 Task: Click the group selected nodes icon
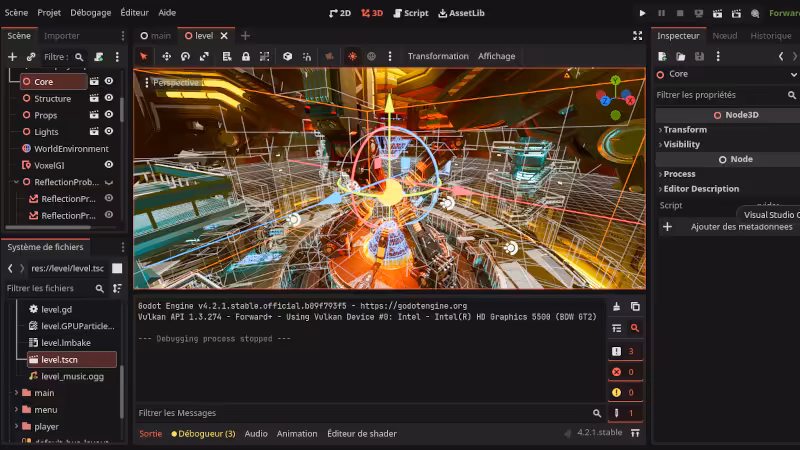click(x=264, y=56)
